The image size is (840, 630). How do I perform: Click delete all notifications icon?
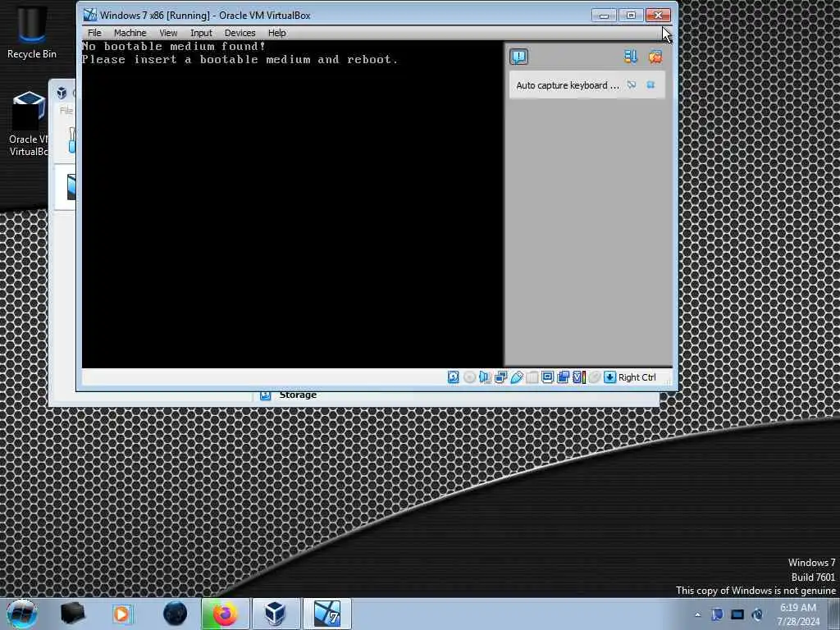[x=655, y=57]
